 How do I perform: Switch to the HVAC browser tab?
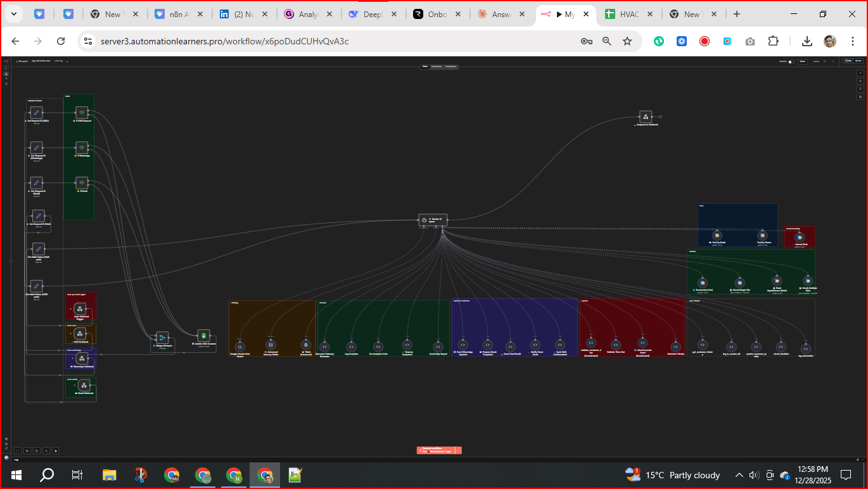pos(628,14)
